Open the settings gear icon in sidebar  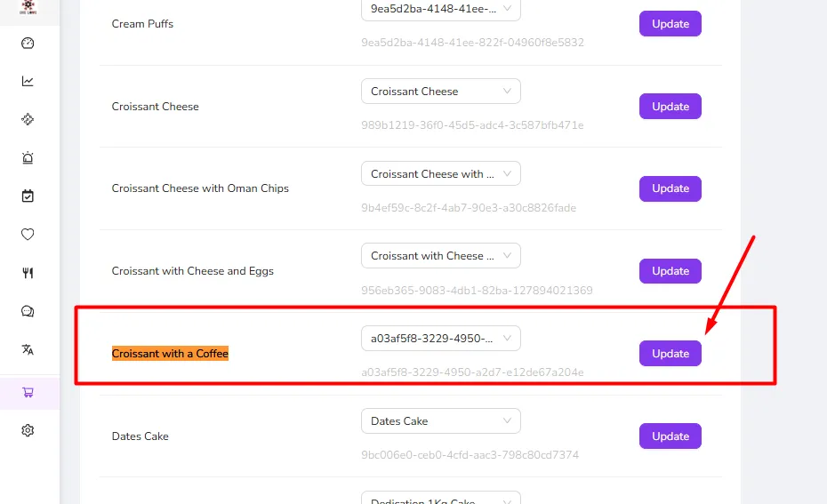point(28,431)
